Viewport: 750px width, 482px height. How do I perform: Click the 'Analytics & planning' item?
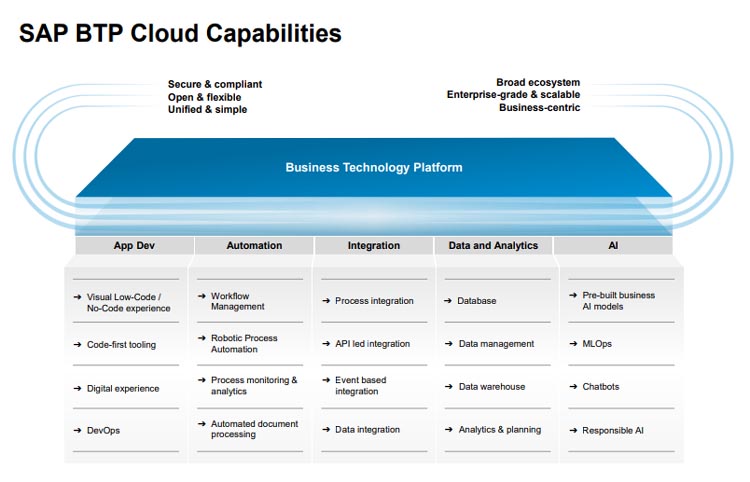tap(500, 429)
